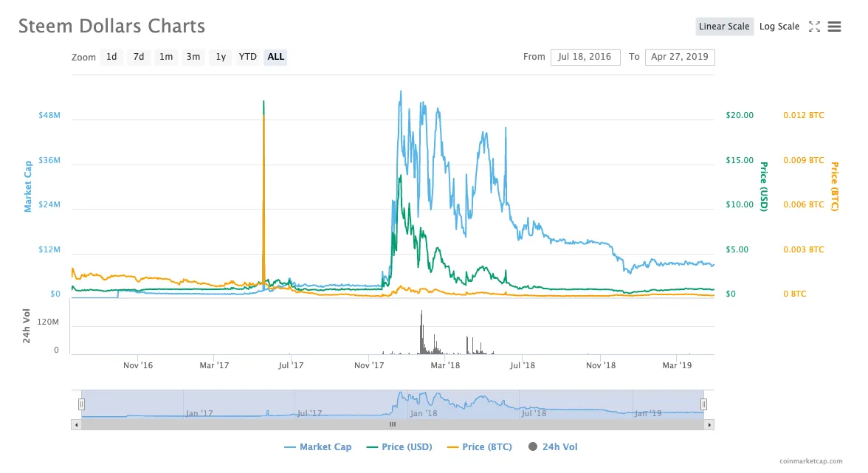Set zoom range to 7d
The width and height of the screenshot is (868, 473).
139,57
